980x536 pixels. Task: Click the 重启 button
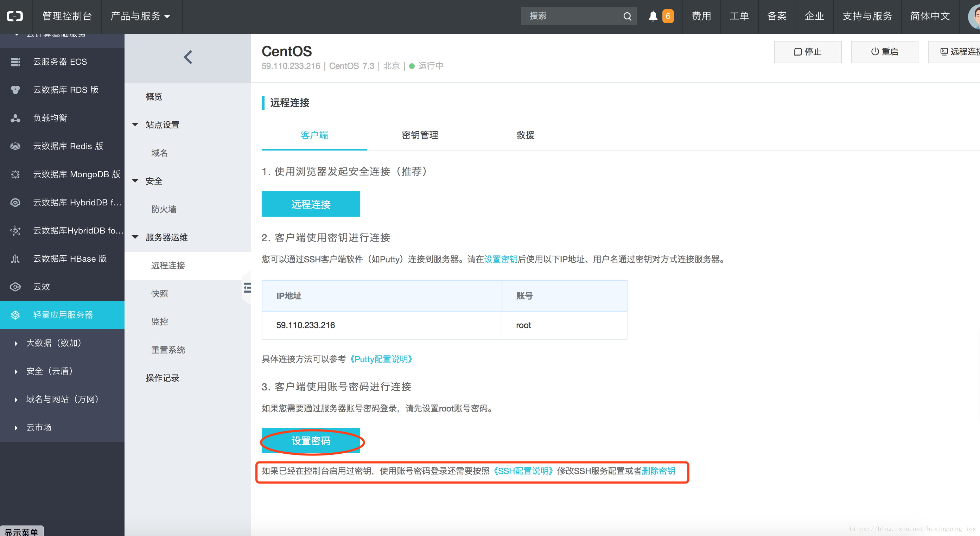(x=884, y=52)
